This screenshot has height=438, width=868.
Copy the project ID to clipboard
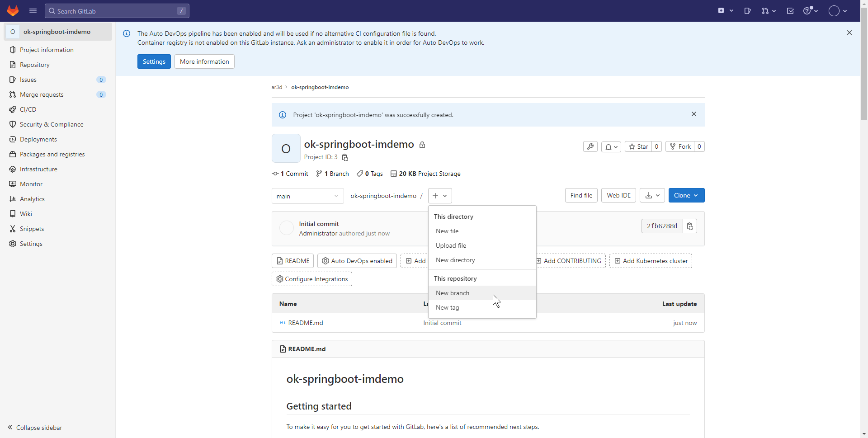point(345,157)
